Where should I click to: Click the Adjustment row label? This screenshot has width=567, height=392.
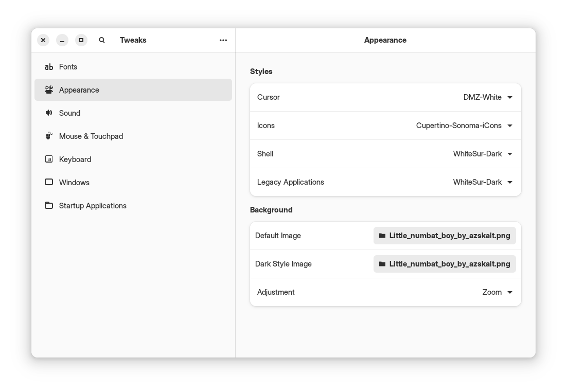(276, 292)
